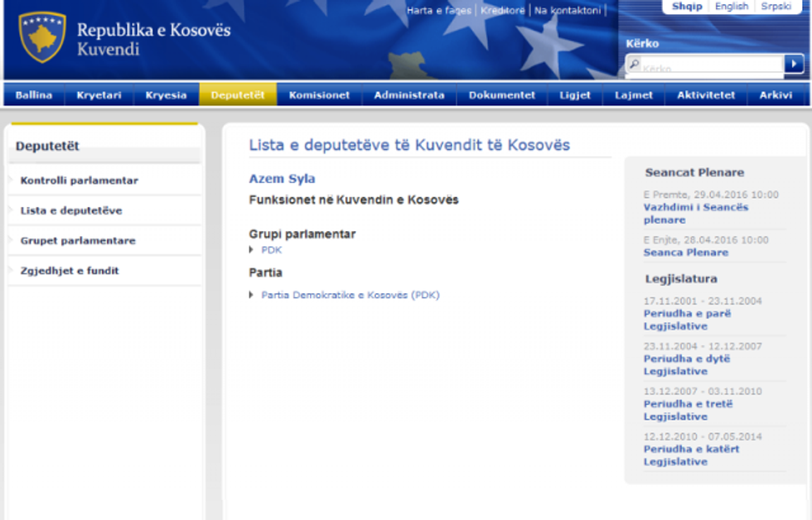The width and height of the screenshot is (812, 520).
Task: Open Periudha e tretë Legjislative
Action: pyautogui.click(x=688, y=410)
